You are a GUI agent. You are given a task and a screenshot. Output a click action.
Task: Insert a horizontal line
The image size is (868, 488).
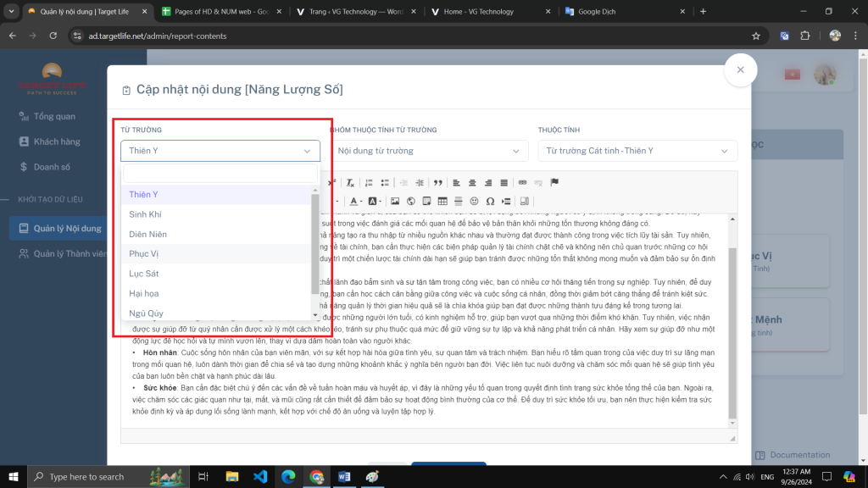[459, 202]
